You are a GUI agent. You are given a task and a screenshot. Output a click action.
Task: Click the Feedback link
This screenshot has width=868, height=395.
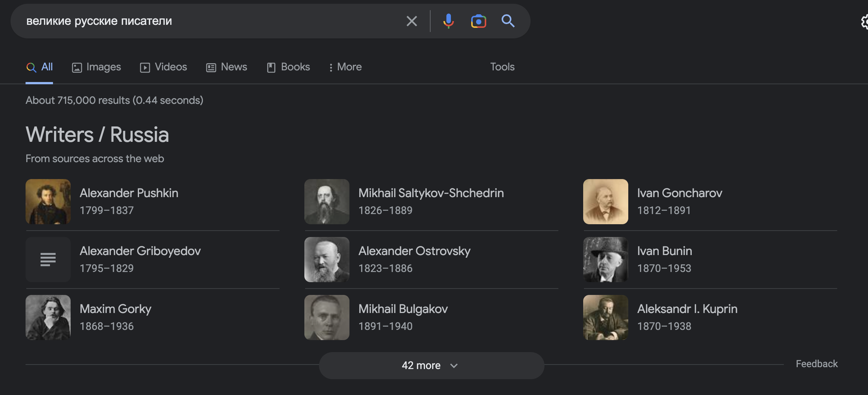pos(817,364)
